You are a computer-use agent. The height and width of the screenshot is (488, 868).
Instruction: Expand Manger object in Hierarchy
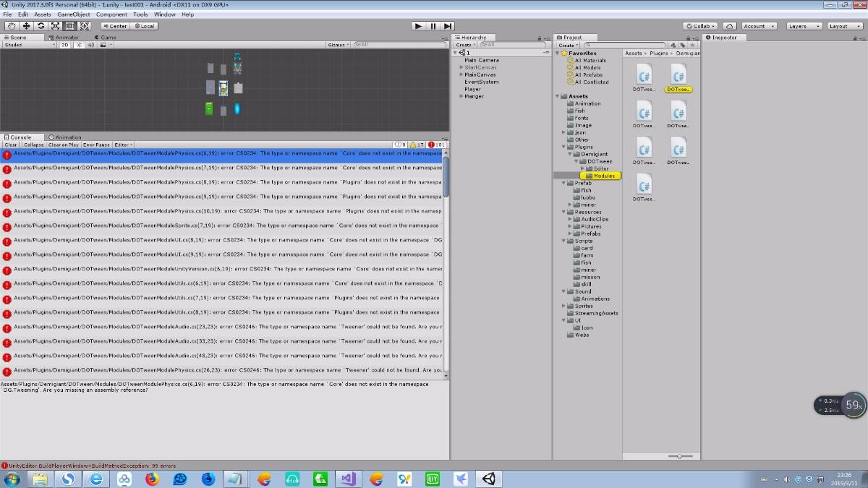461,96
